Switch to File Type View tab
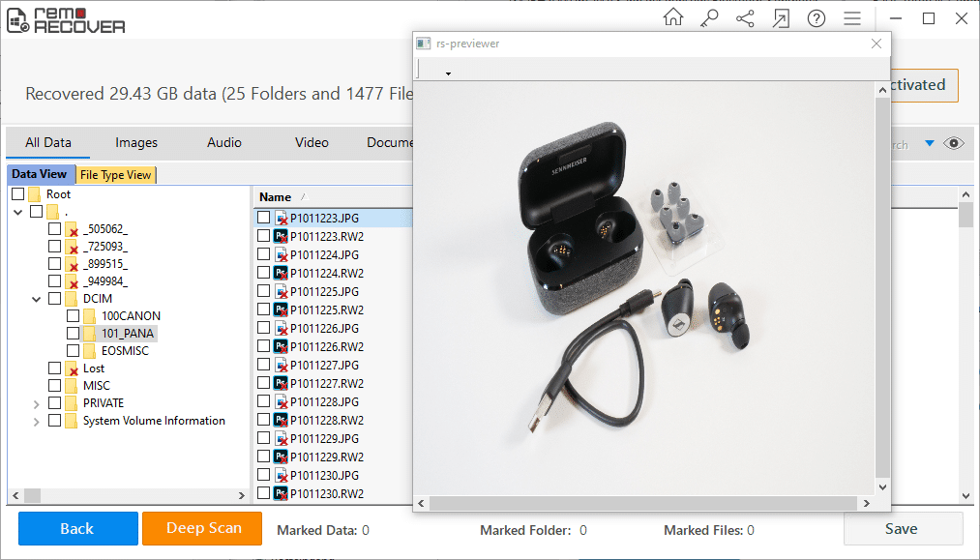 point(115,175)
